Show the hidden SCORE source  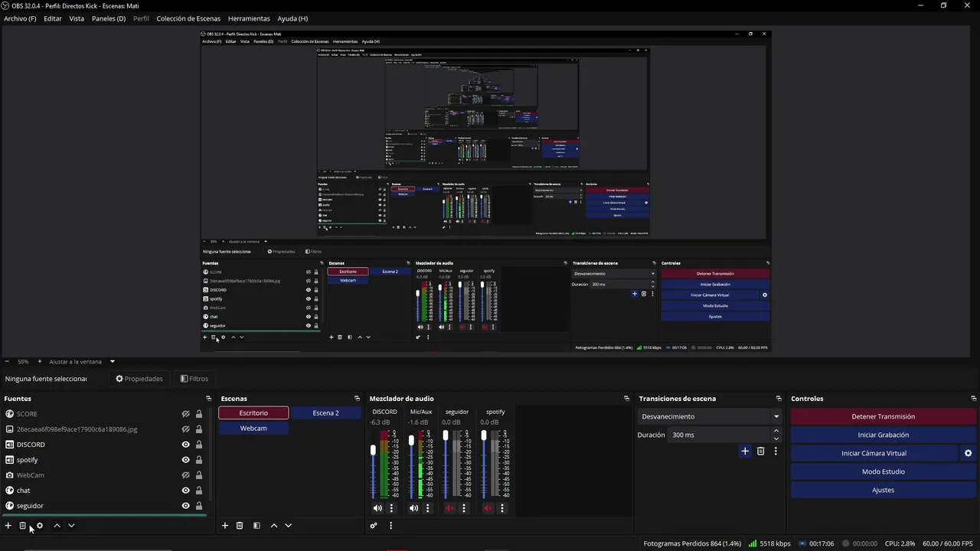[185, 414]
